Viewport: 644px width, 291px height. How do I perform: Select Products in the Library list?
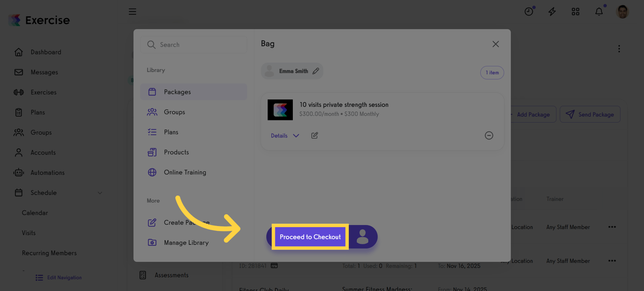coord(177,152)
